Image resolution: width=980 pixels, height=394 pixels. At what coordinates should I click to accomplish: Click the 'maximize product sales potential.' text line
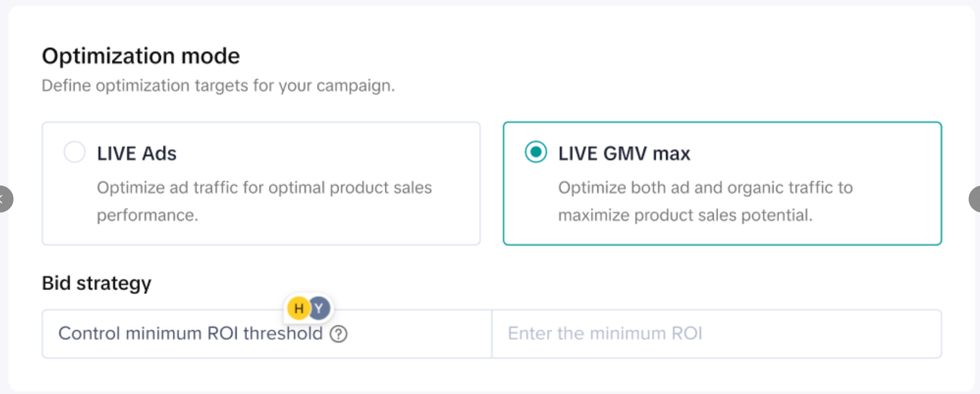click(685, 215)
